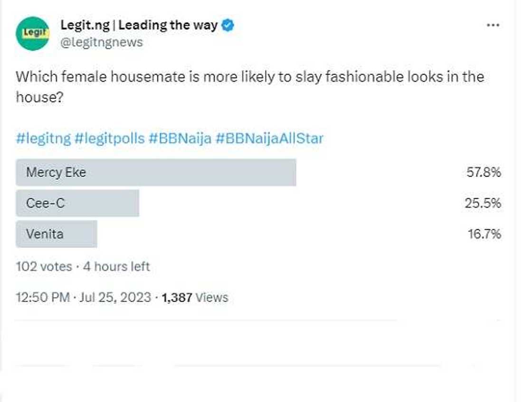Screen dimensions: 532x402
Task: Browse the #legitpolls hashtag
Action: click(x=110, y=139)
